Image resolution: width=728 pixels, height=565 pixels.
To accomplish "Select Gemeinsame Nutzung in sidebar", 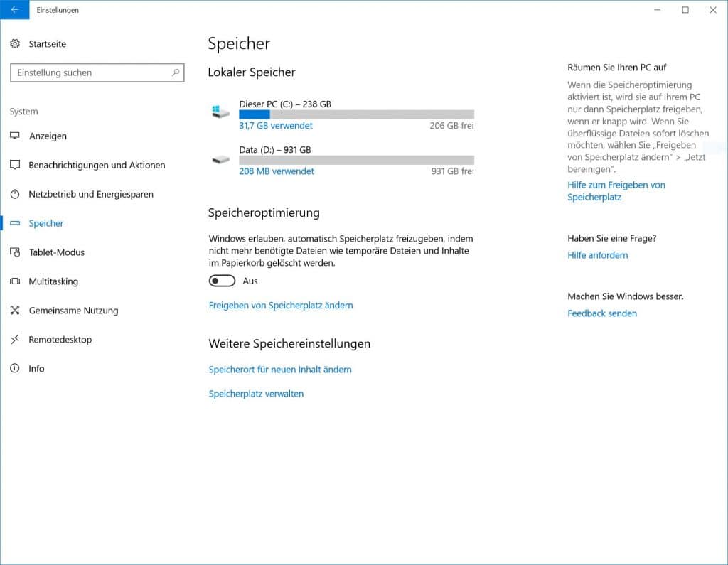I will pos(73,311).
